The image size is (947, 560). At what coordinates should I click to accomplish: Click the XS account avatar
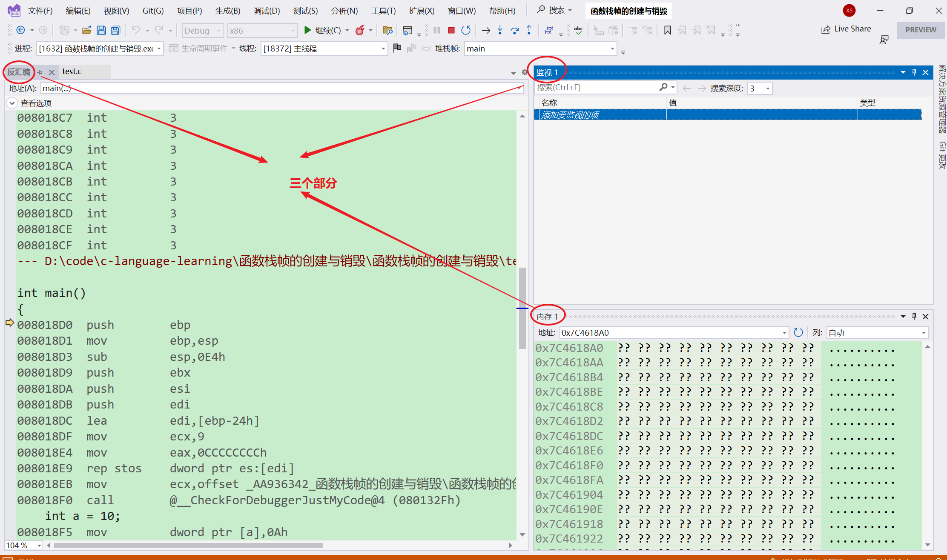(x=849, y=11)
